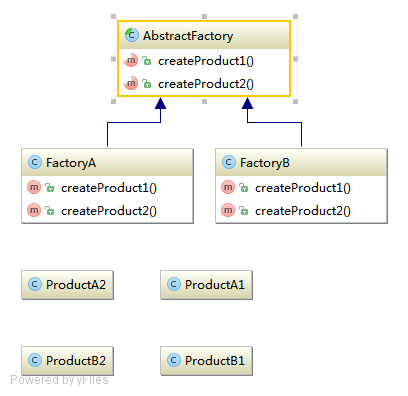Grab top-center selection handle of AbstractFactory
Viewport: 408px width, 396px height.
(x=204, y=16)
